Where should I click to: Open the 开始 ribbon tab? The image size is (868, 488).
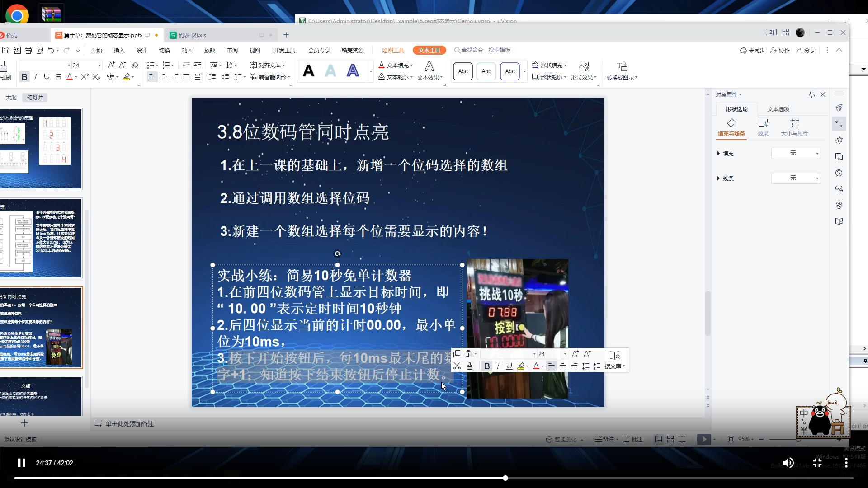pos(97,50)
